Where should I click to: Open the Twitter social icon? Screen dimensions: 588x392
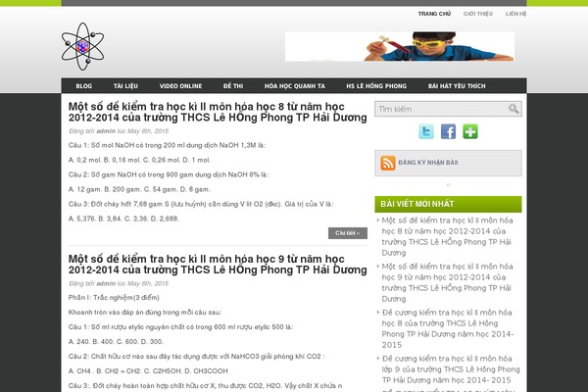pyautogui.click(x=426, y=131)
